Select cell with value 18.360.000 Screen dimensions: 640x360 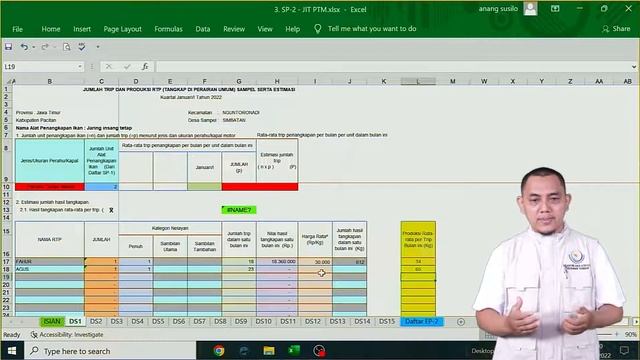click(x=277, y=261)
